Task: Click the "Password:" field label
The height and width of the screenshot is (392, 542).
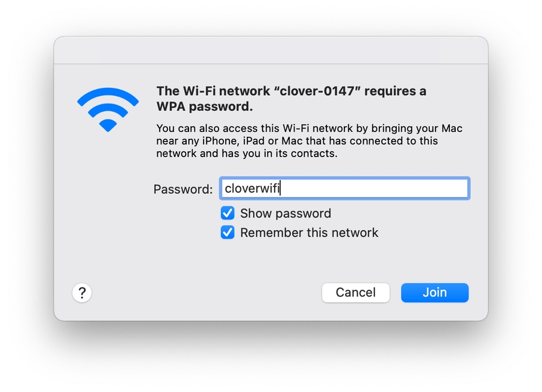Action: [183, 189]
